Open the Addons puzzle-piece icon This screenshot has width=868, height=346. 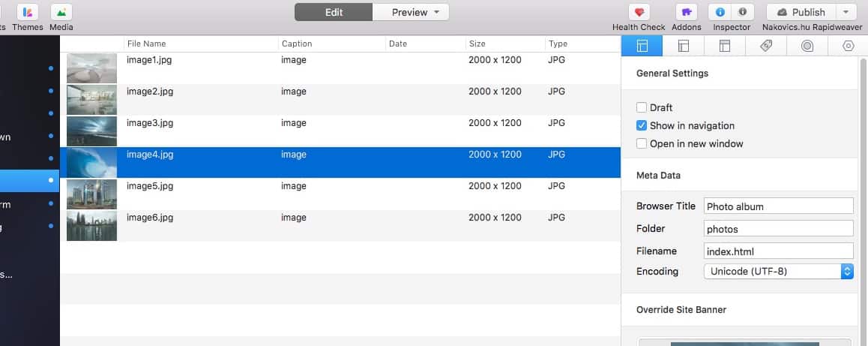(687, 12)
